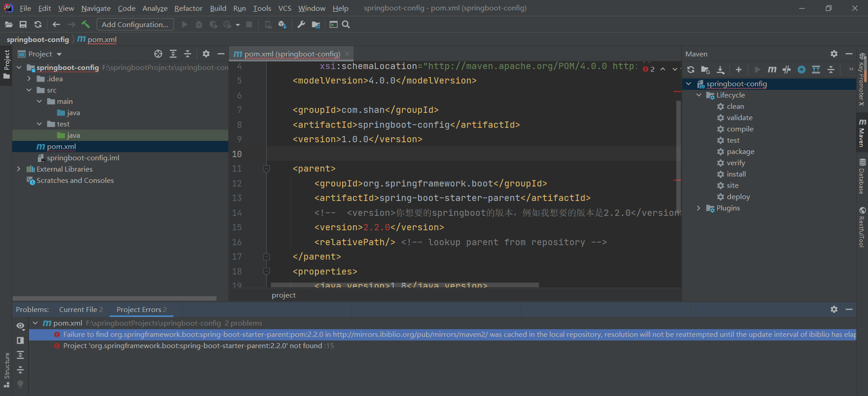
Task: Expand all nodes in the Project panel
Action: tap(173, 54)
